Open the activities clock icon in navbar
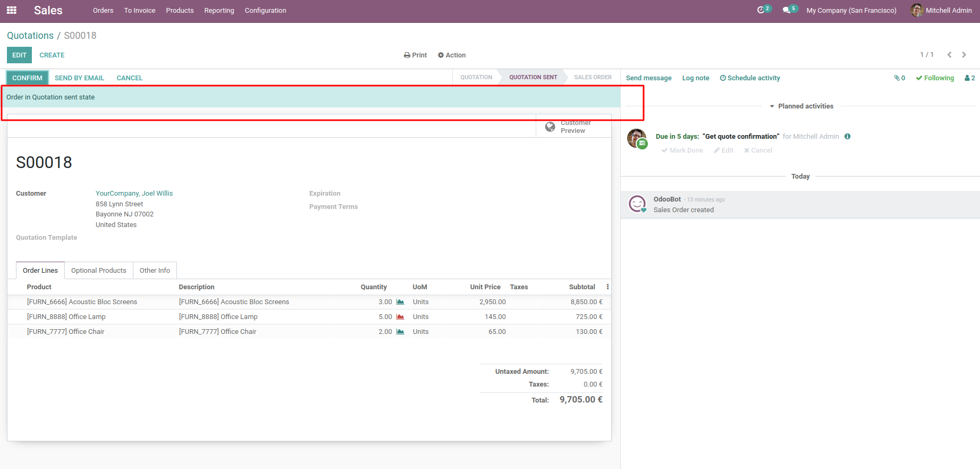Screen dimensions: 980x469 (x=761, y=10)
